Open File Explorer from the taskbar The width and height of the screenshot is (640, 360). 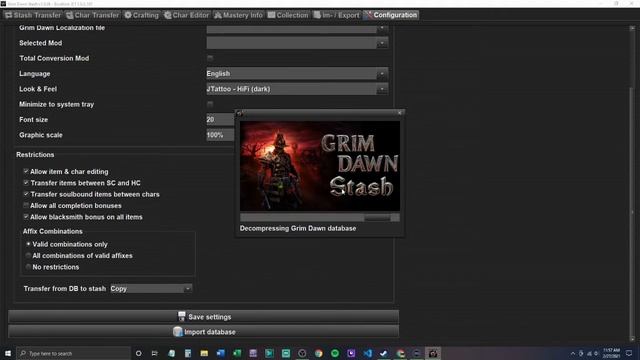click(204, 353)
